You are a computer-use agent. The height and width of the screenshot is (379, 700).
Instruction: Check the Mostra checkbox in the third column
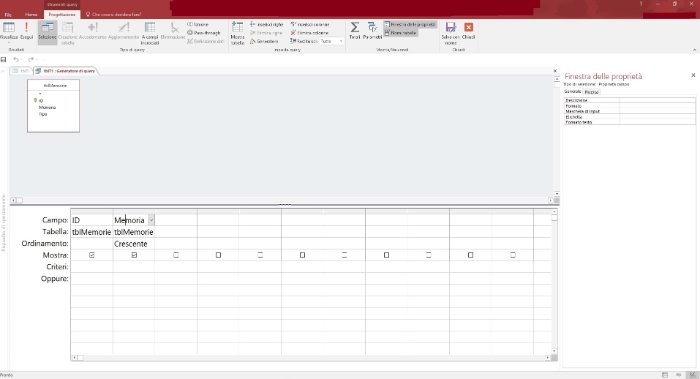[x=176, y=255]
